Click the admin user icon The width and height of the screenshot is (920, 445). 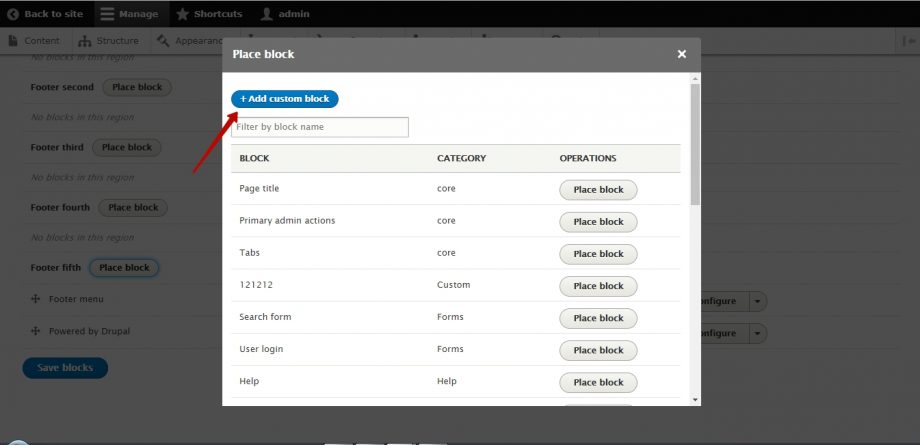point(267,14)
